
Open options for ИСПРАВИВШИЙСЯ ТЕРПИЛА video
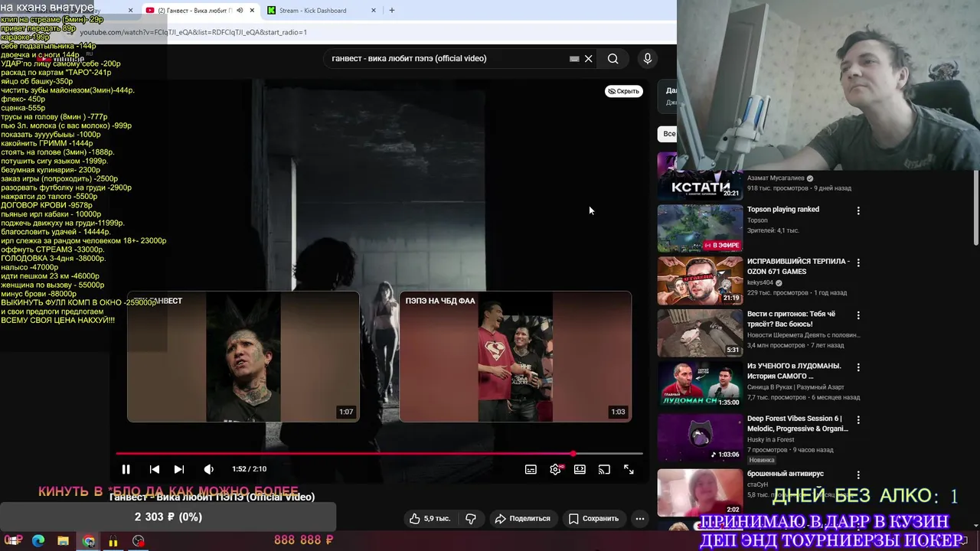tap(858, 262)
